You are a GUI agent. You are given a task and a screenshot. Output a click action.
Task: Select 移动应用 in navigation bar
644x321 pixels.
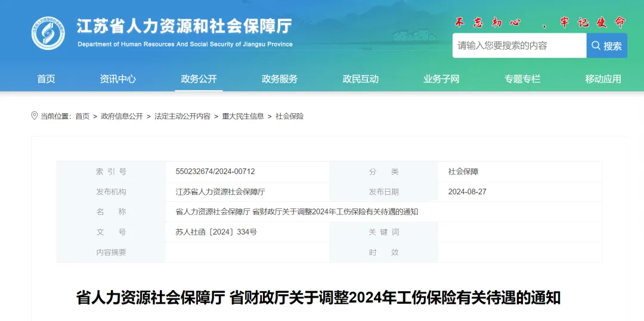click(x=603, y=79)
